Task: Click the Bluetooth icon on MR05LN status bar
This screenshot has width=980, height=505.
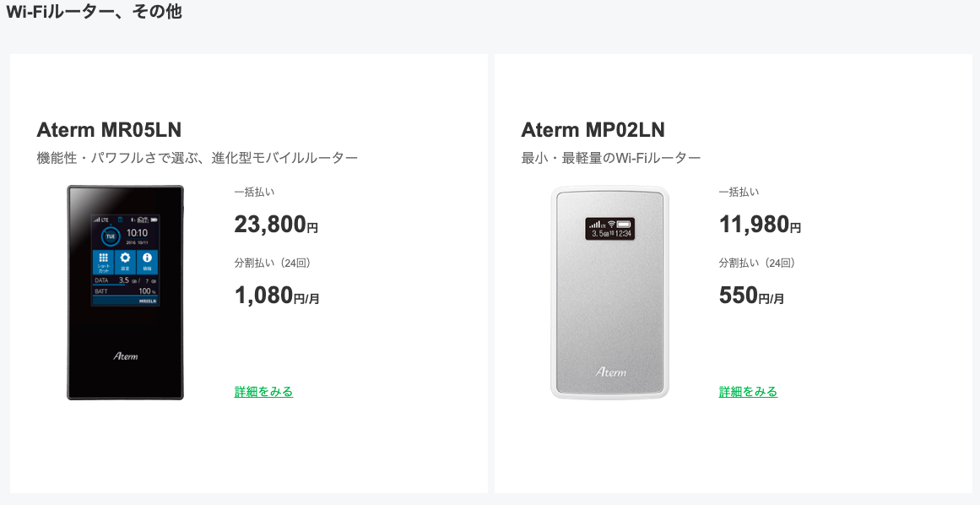Action: click(x=133, y=220)
